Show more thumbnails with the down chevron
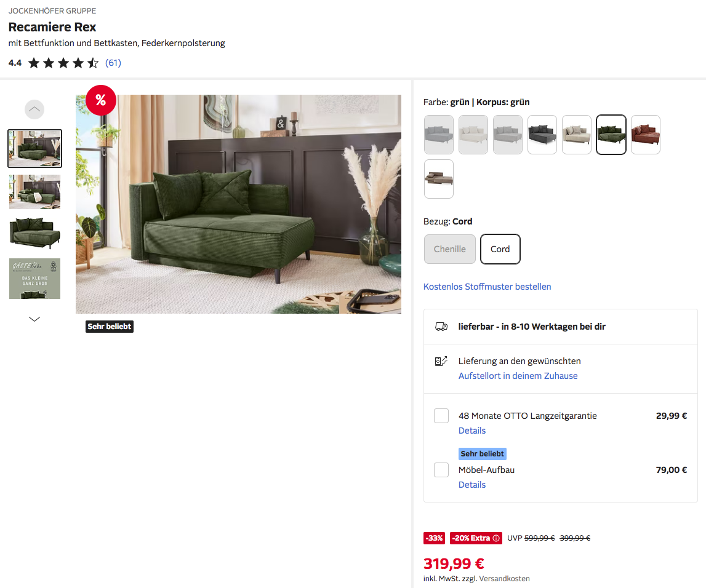Screen dimensions: 706x588 34,319
